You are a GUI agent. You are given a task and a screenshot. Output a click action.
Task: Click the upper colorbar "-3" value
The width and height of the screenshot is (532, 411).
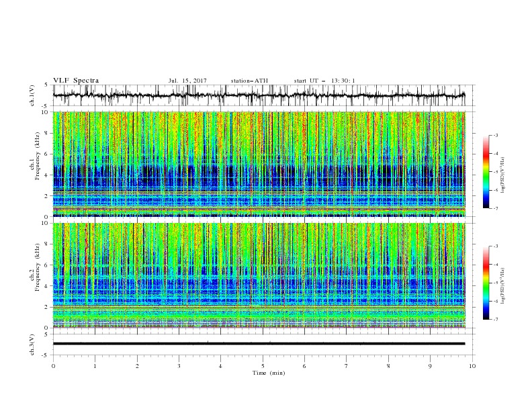pos(496,135)
